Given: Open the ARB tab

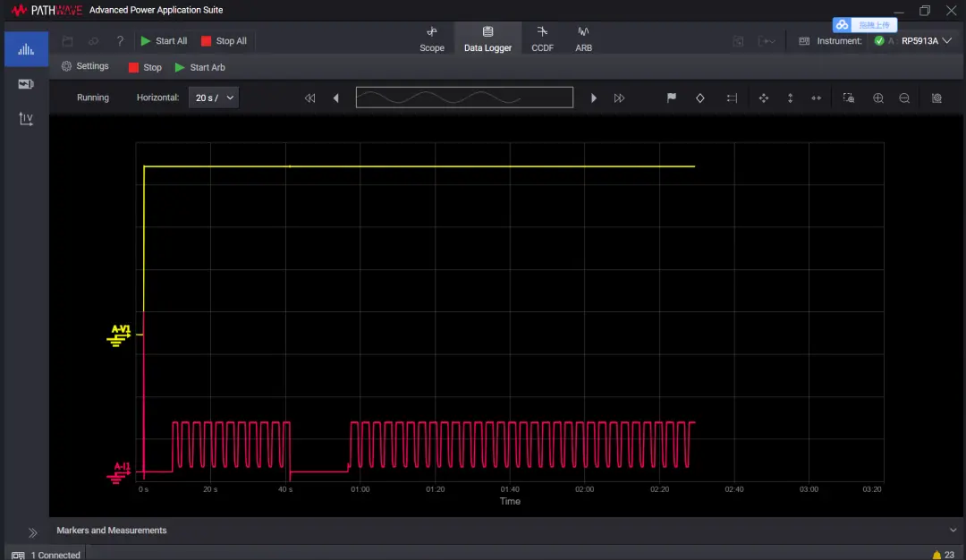Looking at the screenshot, I should point(583,39).
